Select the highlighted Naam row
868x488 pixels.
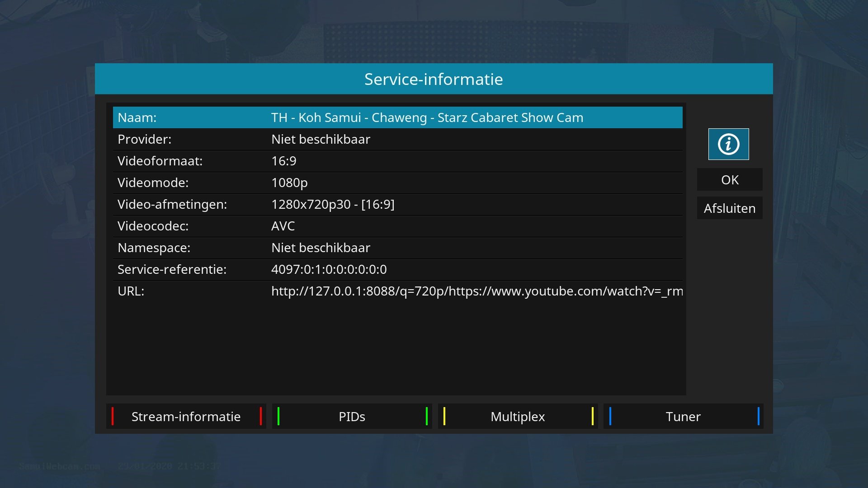tap(397, 117)
